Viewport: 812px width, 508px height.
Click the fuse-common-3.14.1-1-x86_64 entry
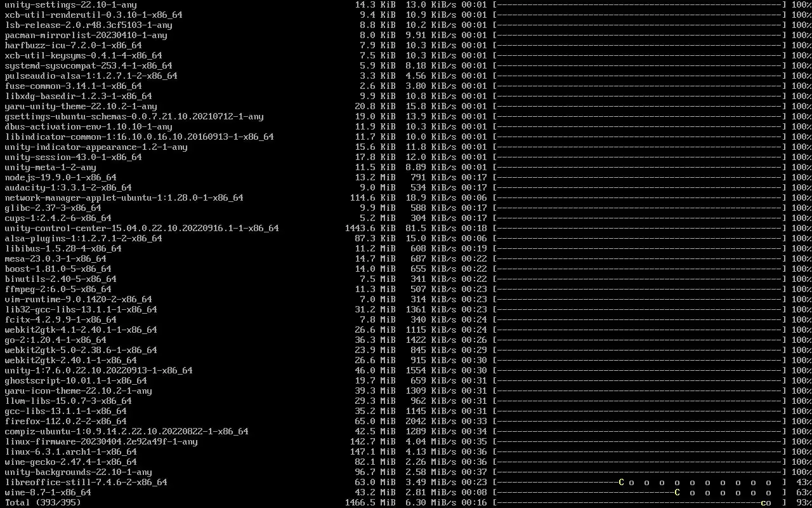click(x=74, y=86)
